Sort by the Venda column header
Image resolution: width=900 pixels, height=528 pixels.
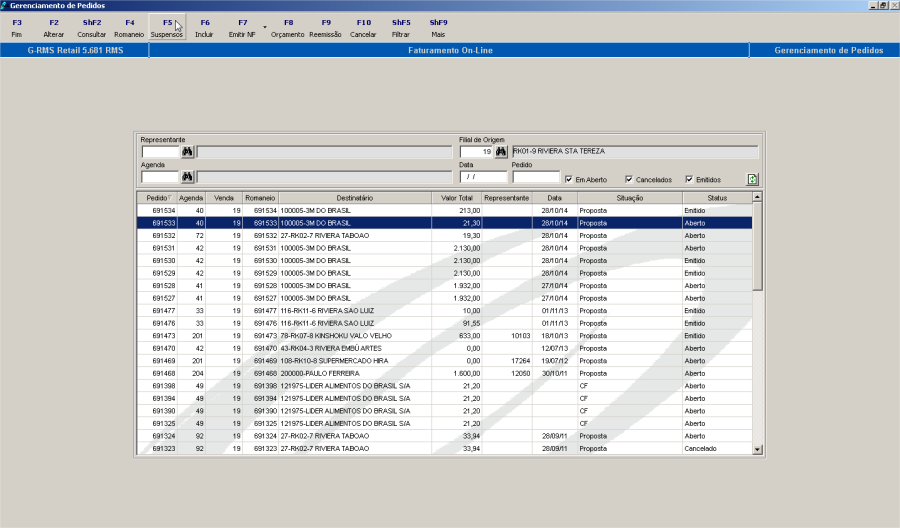(x=224, y=198)
